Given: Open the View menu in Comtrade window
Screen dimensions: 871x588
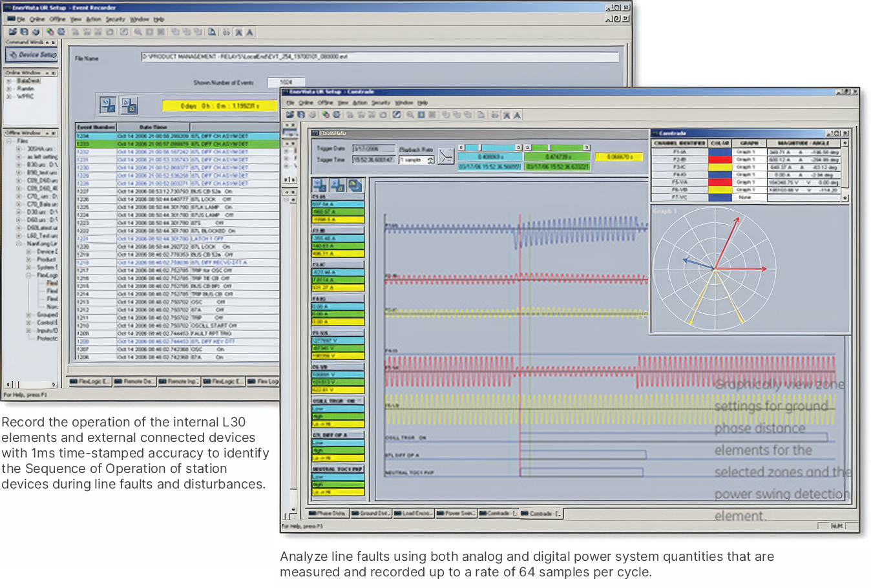Looking at the screenshot, I should [342, 103].
